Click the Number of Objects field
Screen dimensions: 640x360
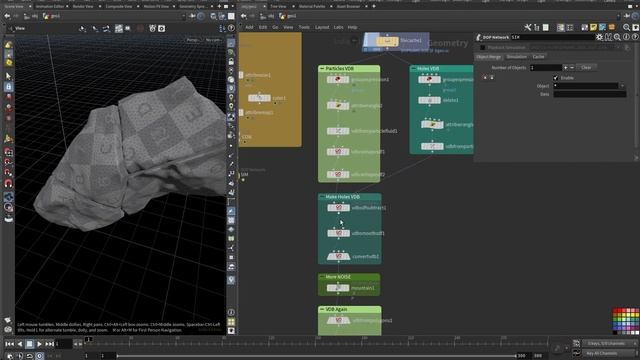coord(546,67)
